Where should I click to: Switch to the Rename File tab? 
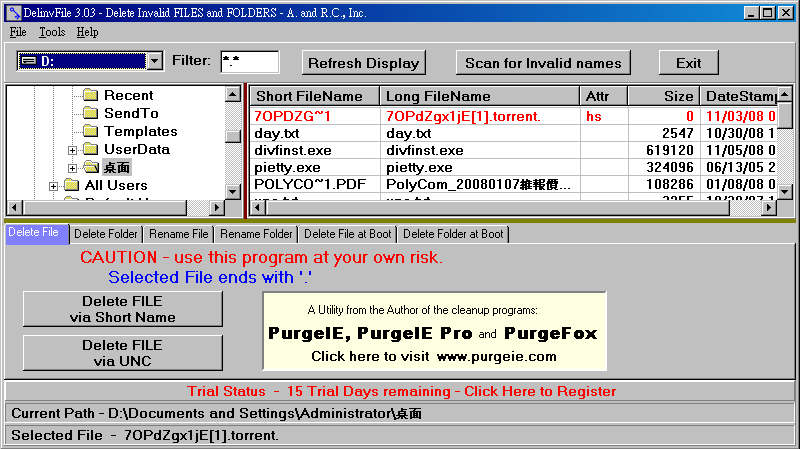pyautogui.click(x=179, y=234)
